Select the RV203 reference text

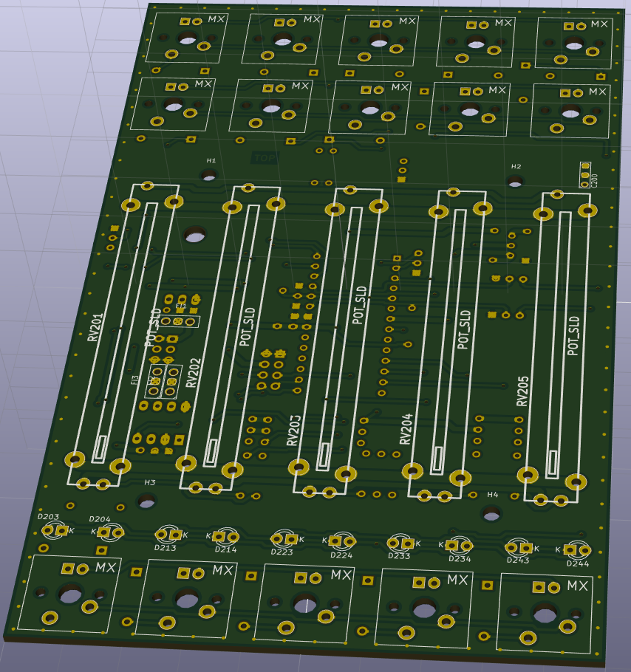(x=293, y=431)
